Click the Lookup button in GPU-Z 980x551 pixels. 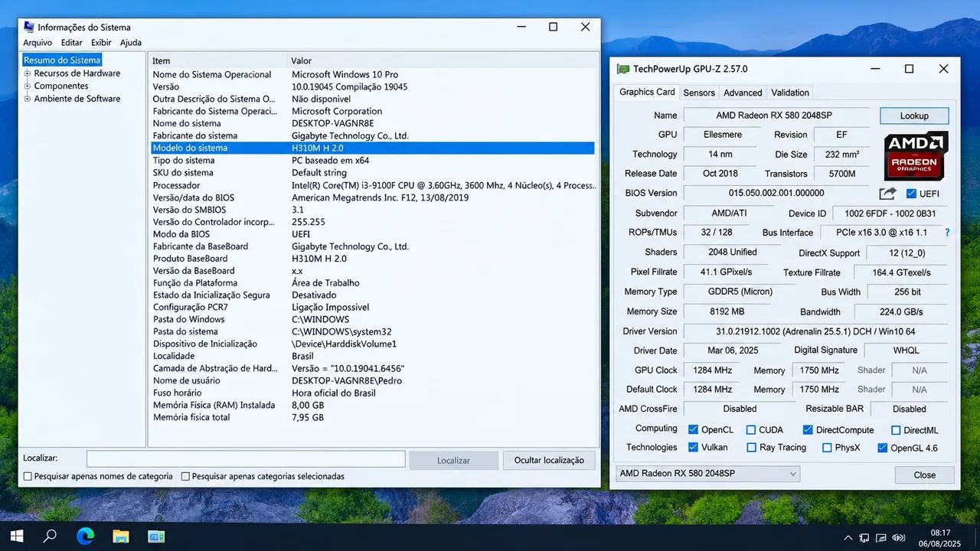tap(914, 116)
